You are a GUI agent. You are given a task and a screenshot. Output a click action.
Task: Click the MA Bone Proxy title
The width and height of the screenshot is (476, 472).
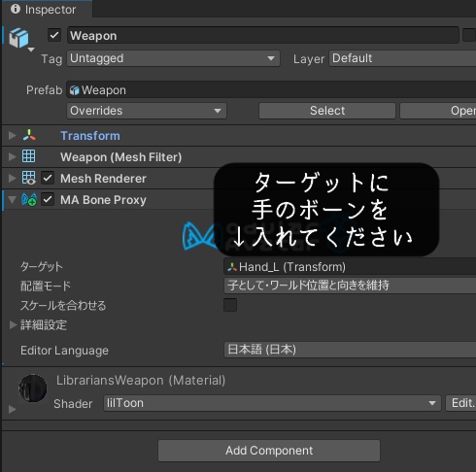tap(103, 200)
